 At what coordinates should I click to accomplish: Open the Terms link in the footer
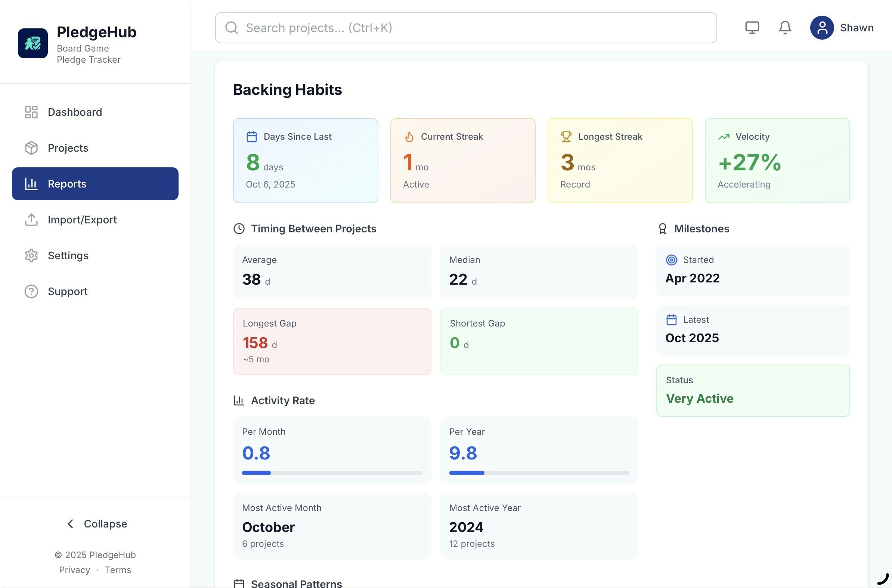(x=118, y=570)
